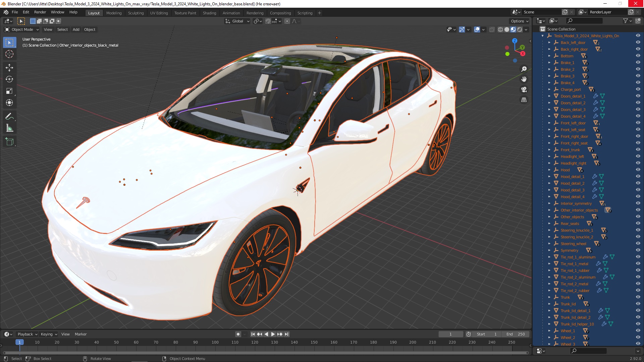Select the Annotate tool
The image size is (644, 362).
(9, 116)
